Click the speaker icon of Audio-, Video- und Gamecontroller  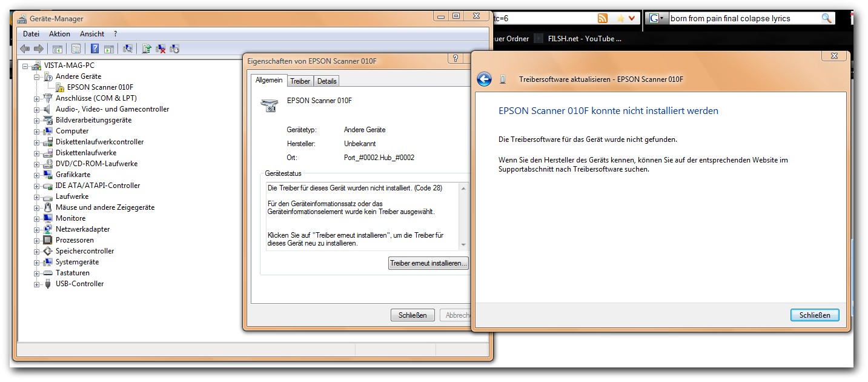tap(48, 109)
